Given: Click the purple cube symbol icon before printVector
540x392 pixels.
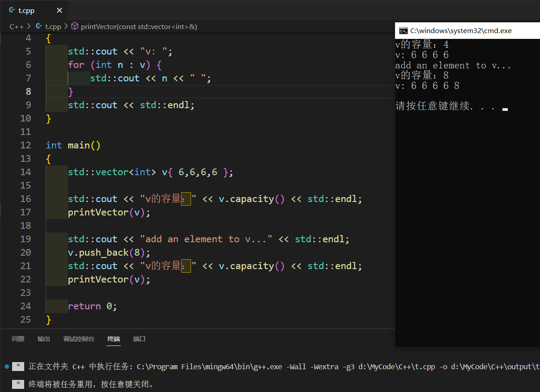Looking at the screenshot, I should point(75,26).
